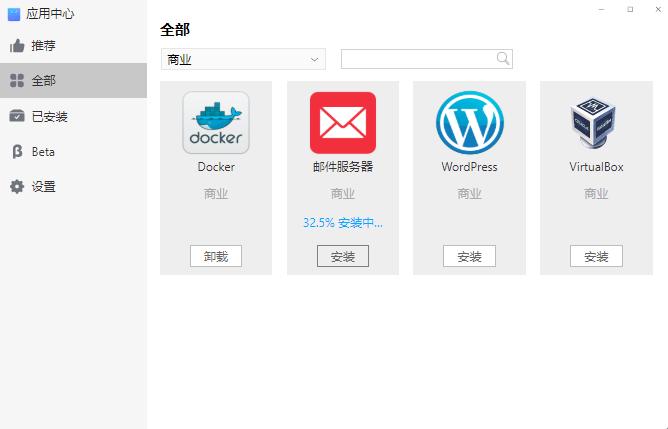Expand the 商业 category dropdown
The width and height of the screenshot is (668, 429).
pyautogui.click(x=243, y=59)
